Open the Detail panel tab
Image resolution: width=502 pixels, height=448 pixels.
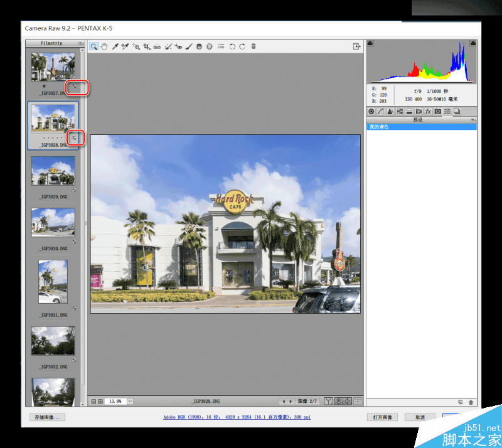[390, 112]
